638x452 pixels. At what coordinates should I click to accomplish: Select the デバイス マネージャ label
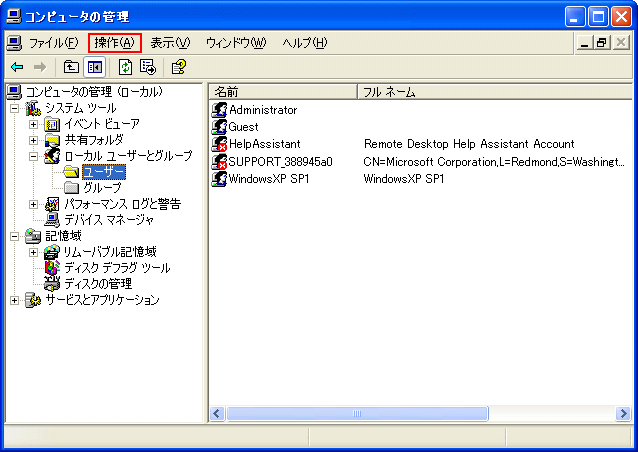(x=109, y=220)
